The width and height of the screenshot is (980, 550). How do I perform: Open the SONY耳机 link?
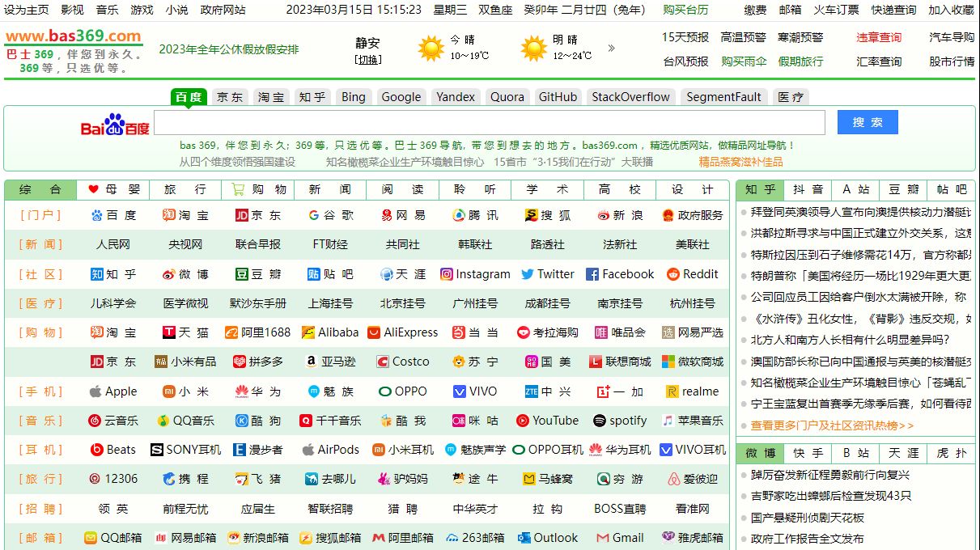pos(185,450)
